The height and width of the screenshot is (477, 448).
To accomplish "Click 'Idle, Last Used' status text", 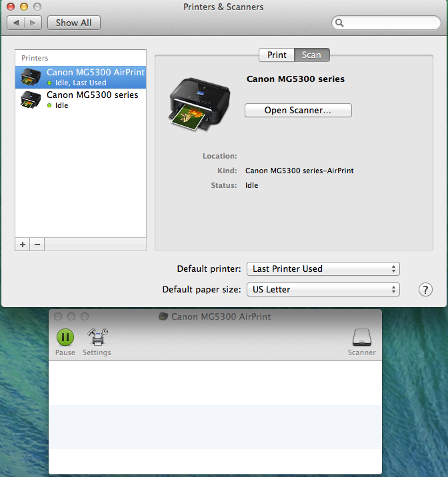I will coord(81,83).
